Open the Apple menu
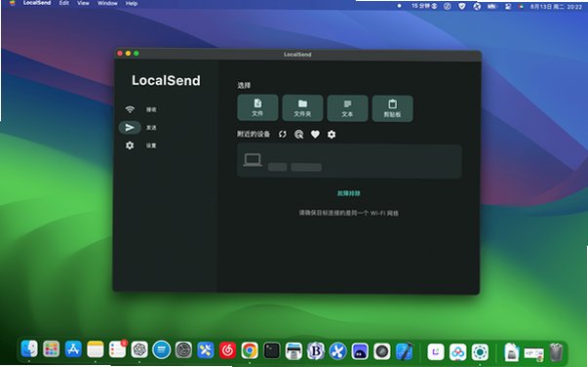588x367 pixels. (x=13, y=3)
